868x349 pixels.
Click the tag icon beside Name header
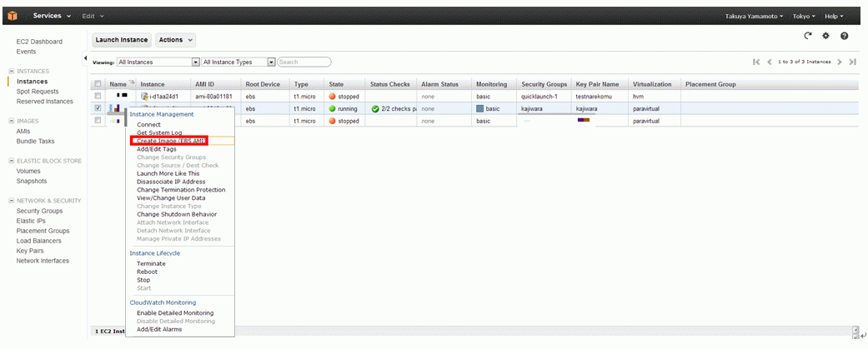coord(132,83)
